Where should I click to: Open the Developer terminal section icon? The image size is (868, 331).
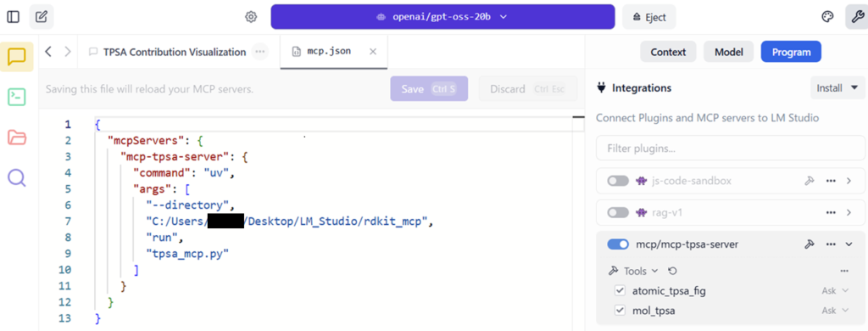17,97
